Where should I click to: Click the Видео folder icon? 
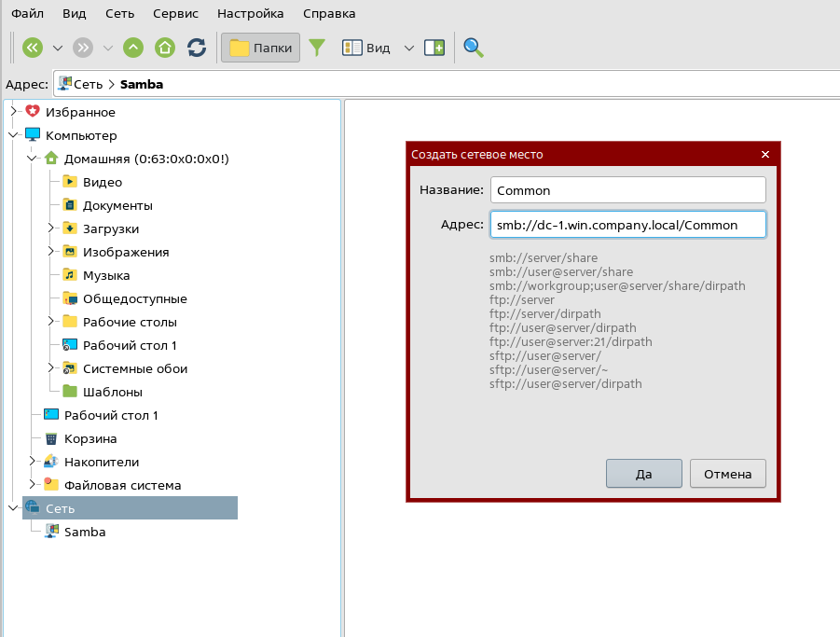click(x=70, y=182)
